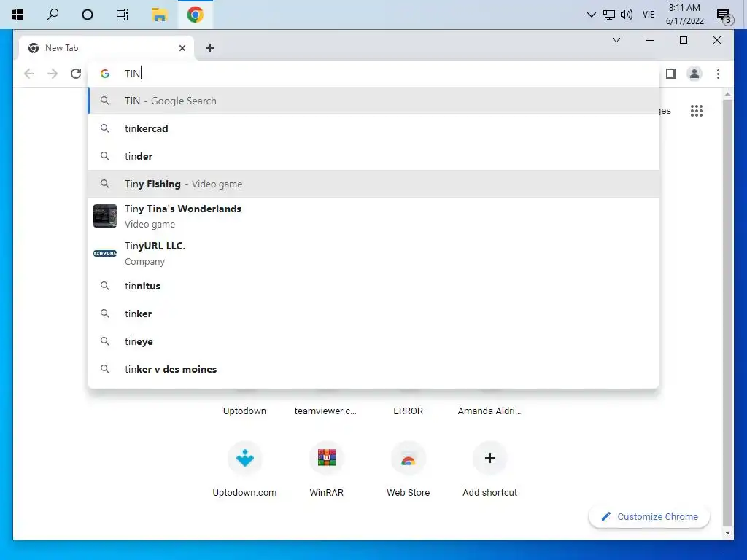Image resolution: width=747 pixels, height=560 pixels.
Task: Close the New Tab tab
Action: [182, 48]
